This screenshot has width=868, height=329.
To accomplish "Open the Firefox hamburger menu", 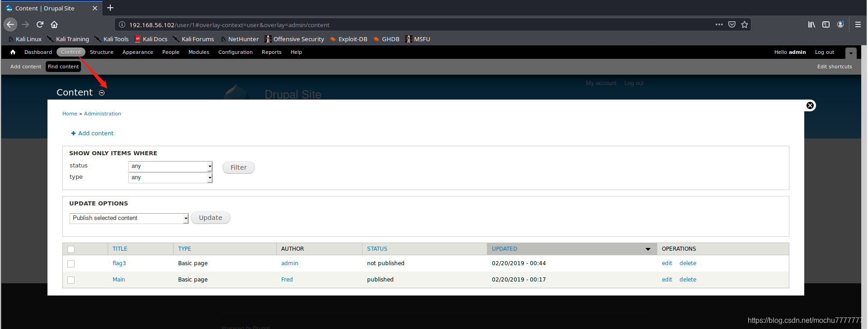I will click(x=858, y=24).
